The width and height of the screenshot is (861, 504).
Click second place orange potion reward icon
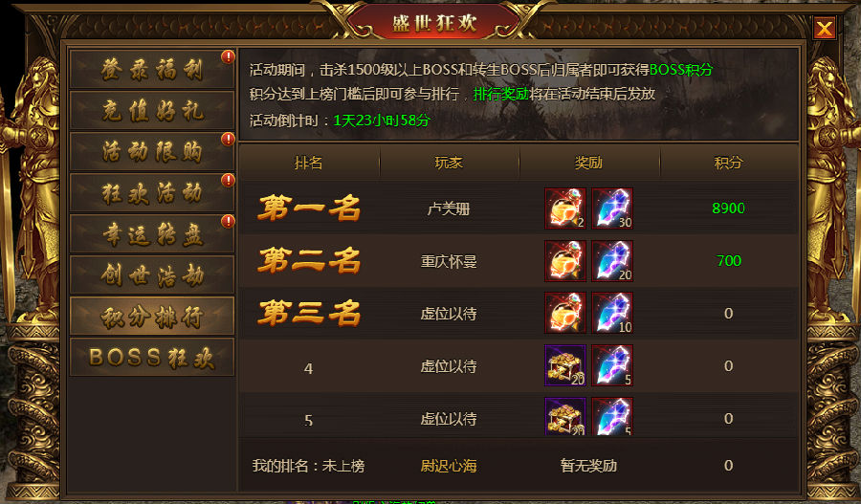(x=565, y=261)
